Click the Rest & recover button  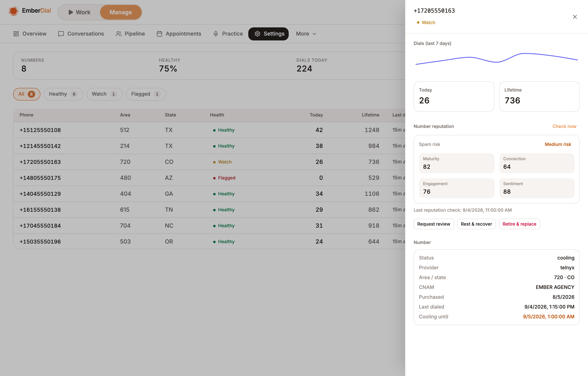coord(476,224)
